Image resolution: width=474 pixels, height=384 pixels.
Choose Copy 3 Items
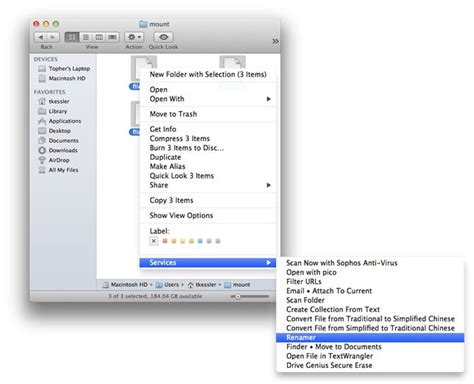coord(208,200)
